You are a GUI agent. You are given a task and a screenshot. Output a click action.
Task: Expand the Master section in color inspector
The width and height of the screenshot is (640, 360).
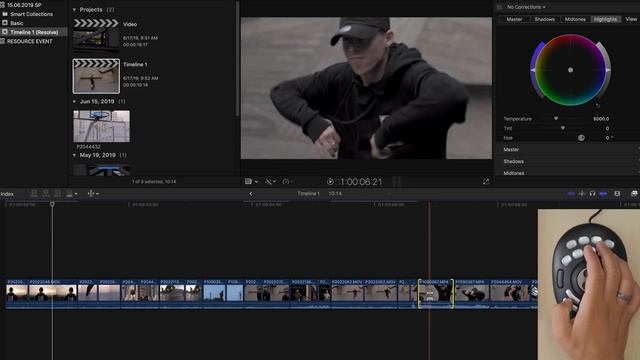click(x=567, y=150)
